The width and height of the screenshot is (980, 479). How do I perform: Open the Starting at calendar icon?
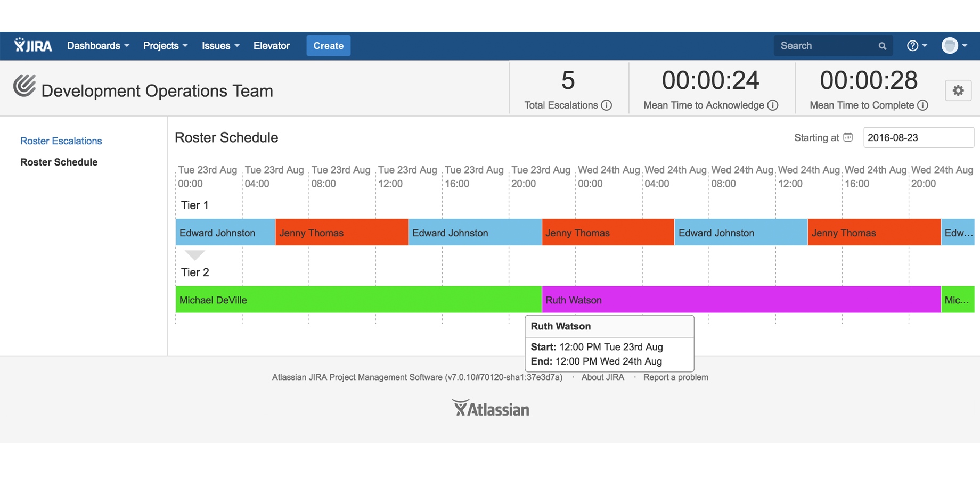click(848, 137)
